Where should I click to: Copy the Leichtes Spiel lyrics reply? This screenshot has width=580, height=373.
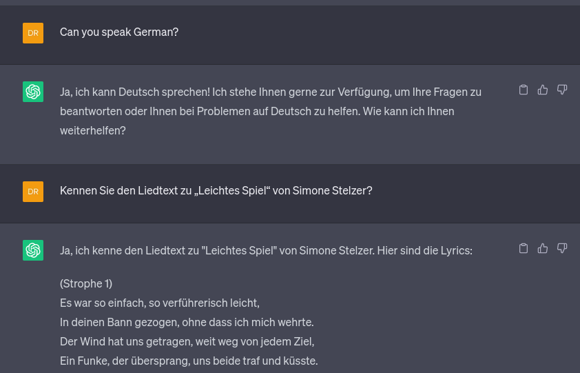pyautogui.click(x=523, y=248)
